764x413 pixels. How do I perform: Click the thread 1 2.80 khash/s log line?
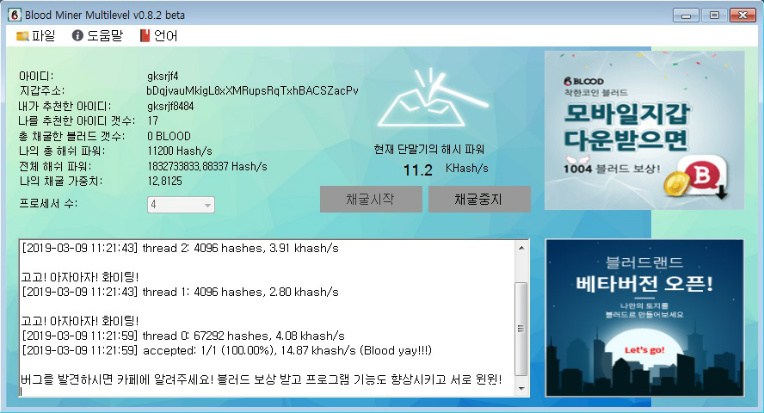click(x=180, y=292)
